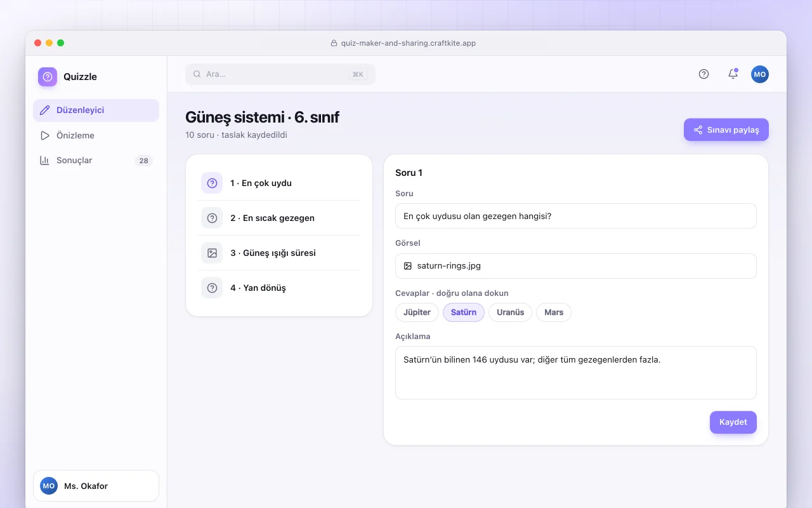Select question 3 · Güneş ışığı süresi
This screenshot has width=812, height=508.
[x=279, y=253]
